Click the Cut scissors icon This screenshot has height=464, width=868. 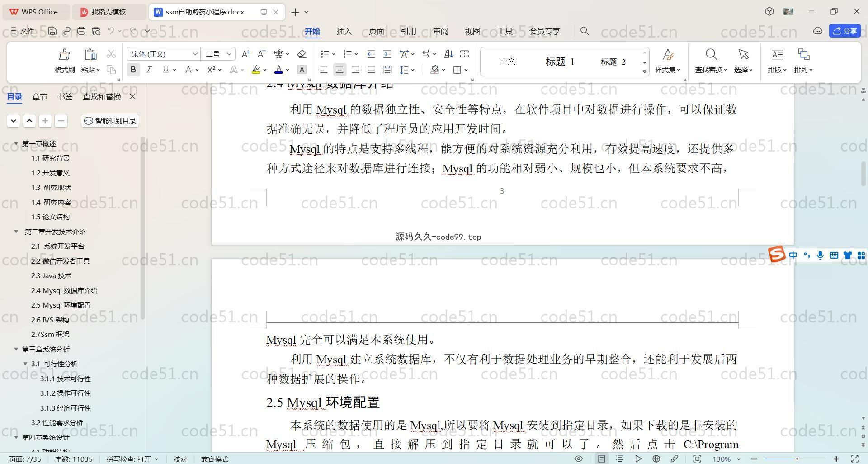pyautogui.click(x=111, y=54)
